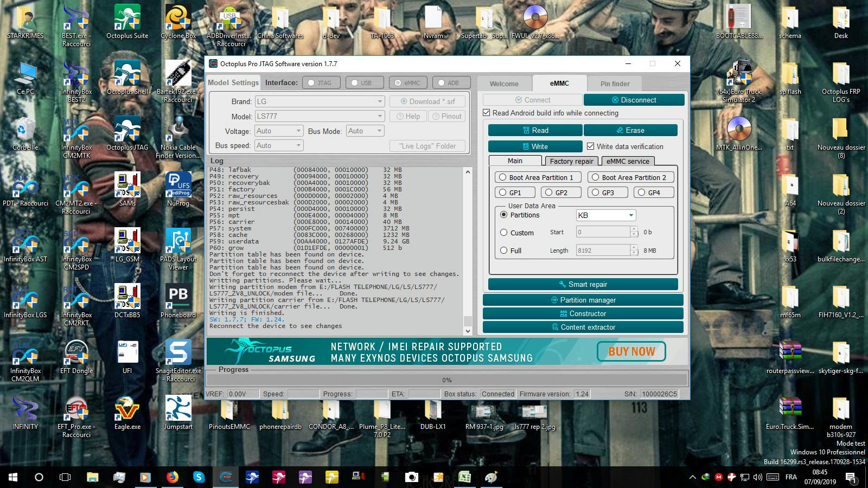The width and height of the screenshot is (868, 488).
Task: Select the Partitions radio button
Action: coord(504,215)
